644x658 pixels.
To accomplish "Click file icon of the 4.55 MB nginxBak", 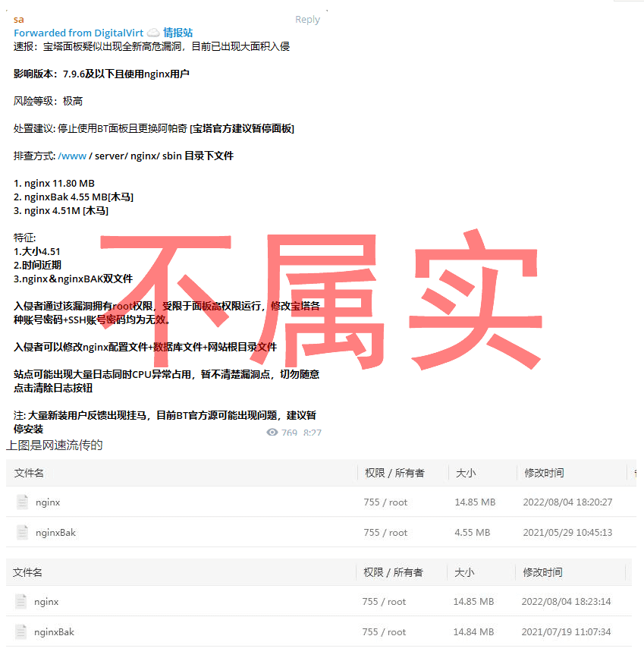I will [x=22, y=532].
